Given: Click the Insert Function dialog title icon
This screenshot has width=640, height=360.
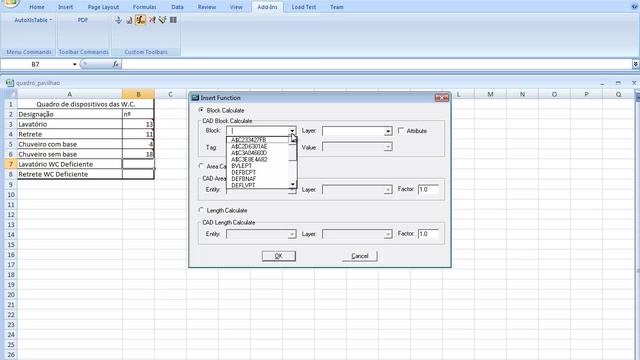Looking at the screenshot, I should pos(195,98).
